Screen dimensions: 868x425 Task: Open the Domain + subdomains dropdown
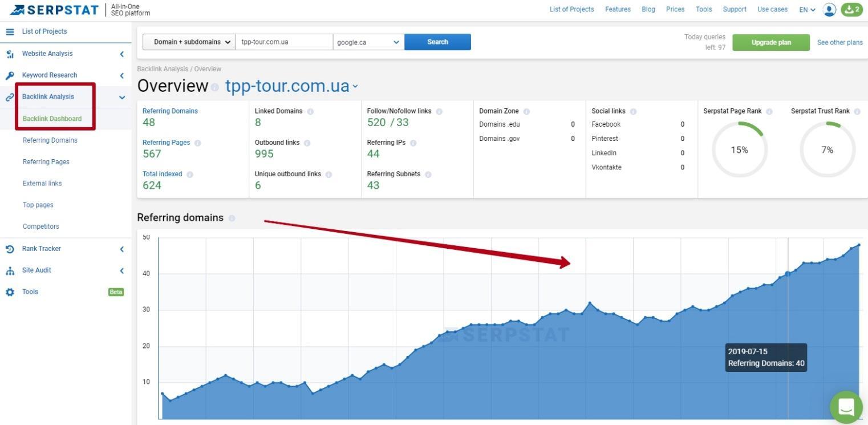189,42
